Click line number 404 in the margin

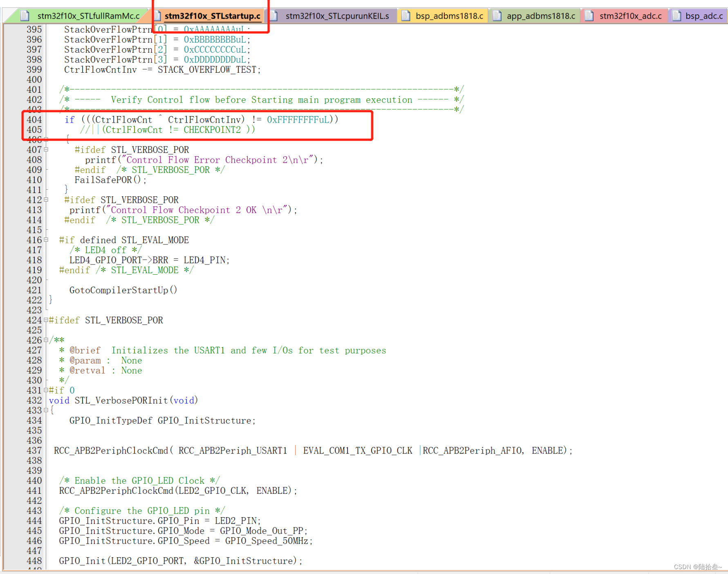tap(34, 120)
